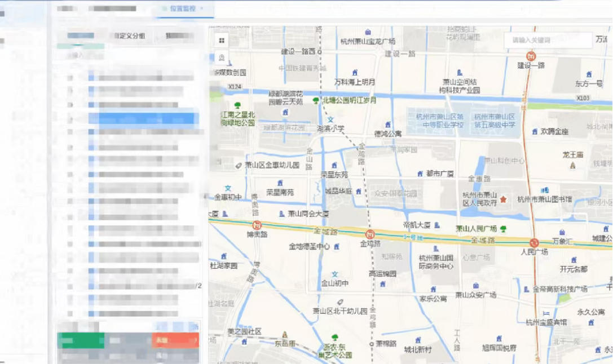Click the 江南之星北侧绿地公园 tree icon
The image size is (613, 364).
[x=237, y=105]
